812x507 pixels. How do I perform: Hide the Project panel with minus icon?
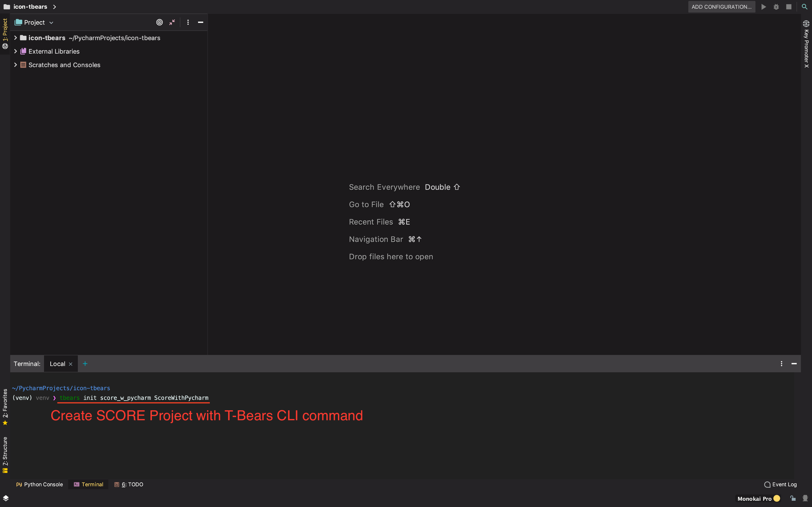(201, 22)
